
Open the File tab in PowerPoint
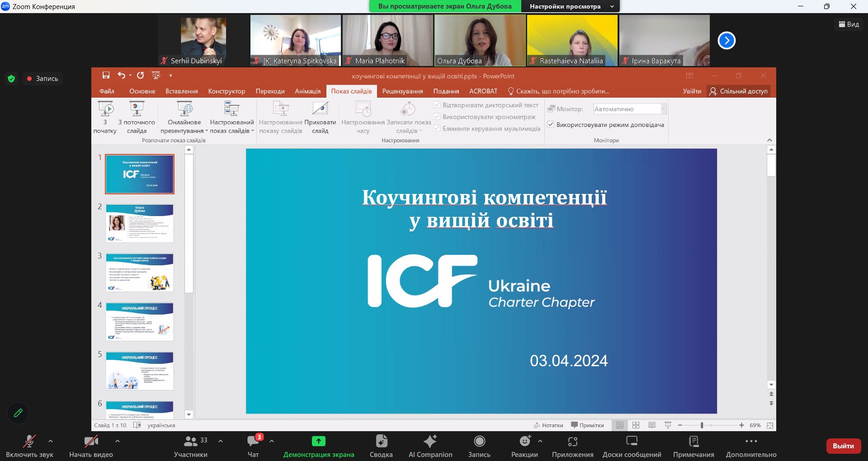pos(107,91)
